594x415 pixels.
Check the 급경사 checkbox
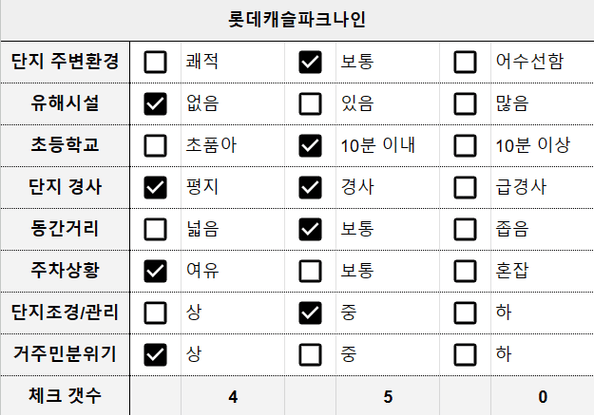coord(465,188)
